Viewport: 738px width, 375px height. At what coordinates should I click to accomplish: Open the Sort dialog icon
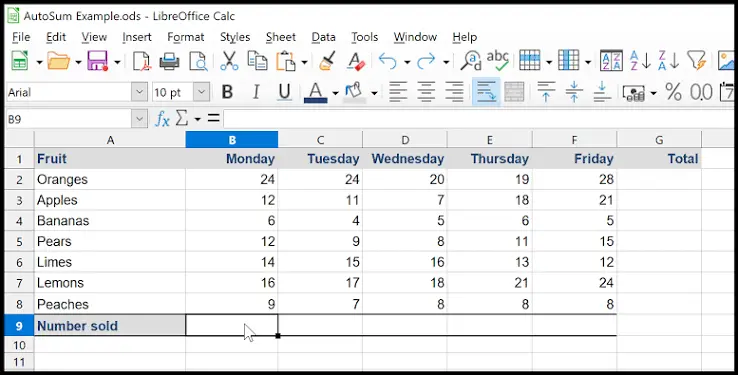[x=611, y=61]
